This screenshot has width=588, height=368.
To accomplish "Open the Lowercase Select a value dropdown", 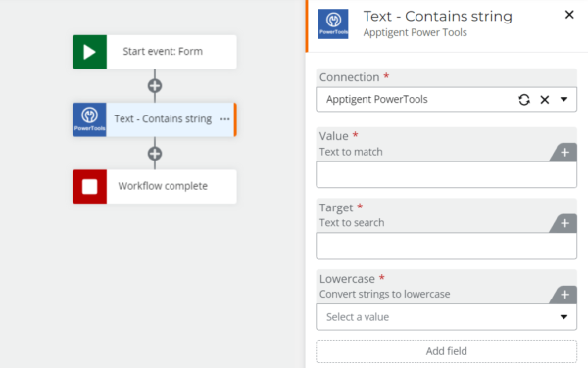I will click(x=446, y=317).
